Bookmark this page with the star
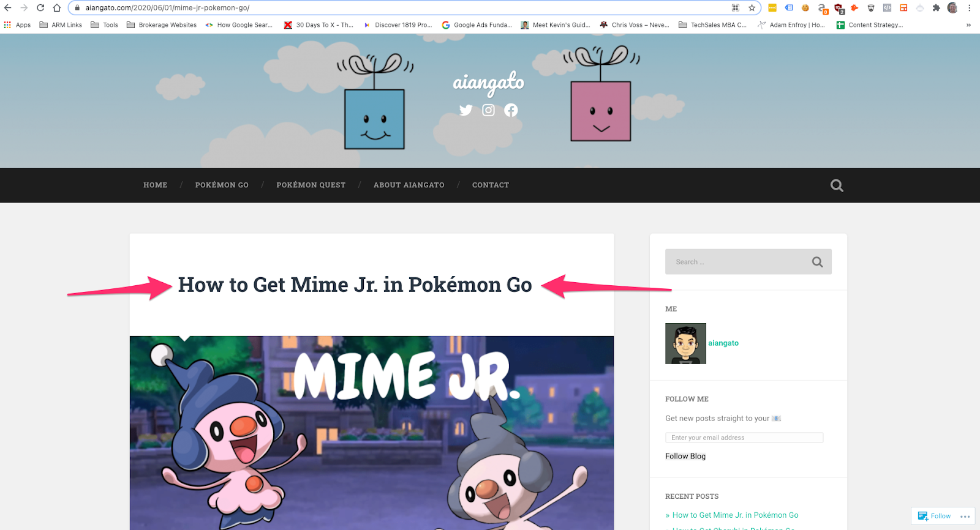 click(x=752, y=8)
